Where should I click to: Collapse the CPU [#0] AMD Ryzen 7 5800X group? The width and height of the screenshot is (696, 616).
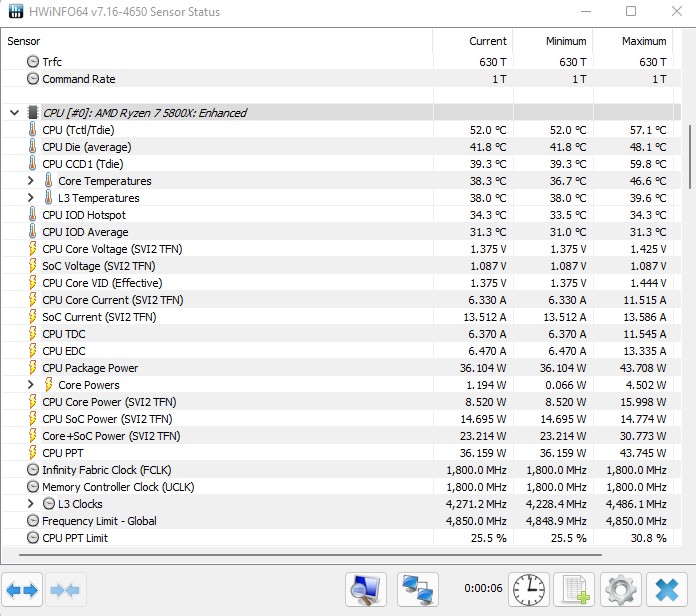pyautogui.click(x=14, y=113)
